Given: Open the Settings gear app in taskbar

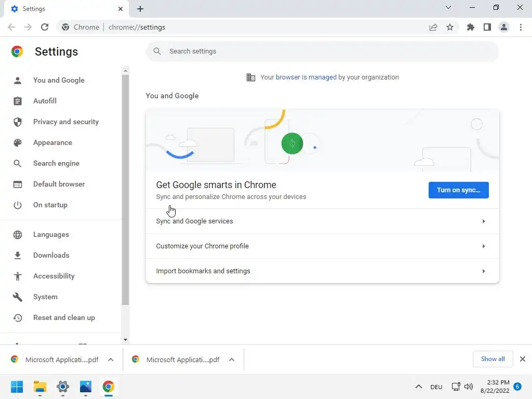Looking at the screenshot, I should coord(63,387).
